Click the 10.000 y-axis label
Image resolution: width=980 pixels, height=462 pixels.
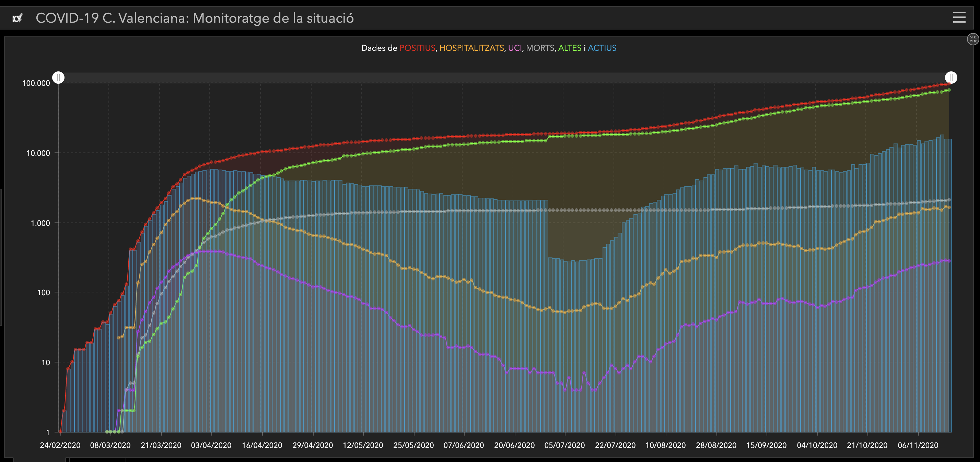38,153
